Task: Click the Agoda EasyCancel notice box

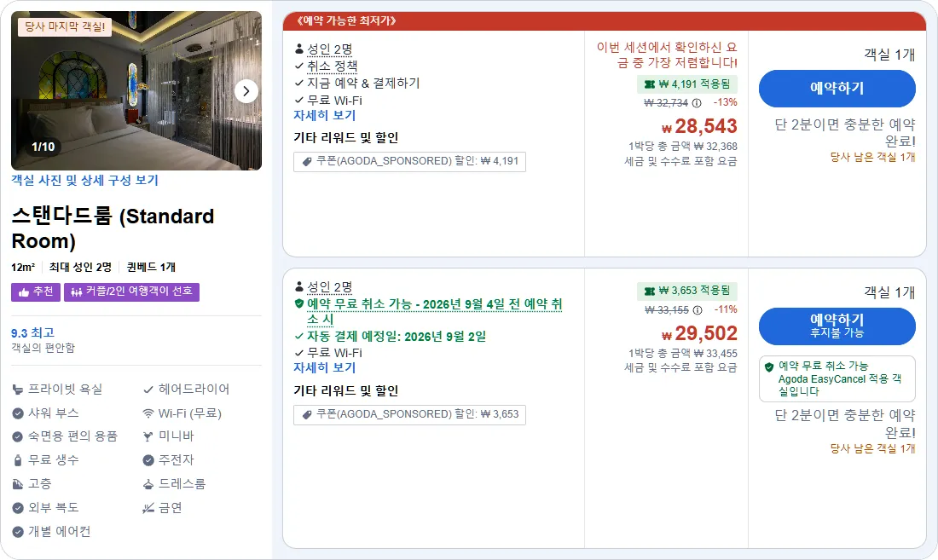Action: (x=837, y=379)
